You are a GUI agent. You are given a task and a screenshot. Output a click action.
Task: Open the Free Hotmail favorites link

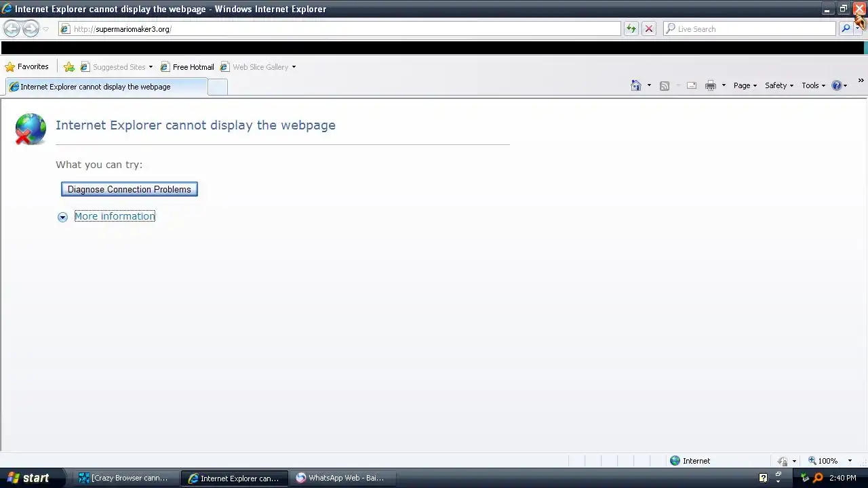pyautogui.click(x=186, y=66)
